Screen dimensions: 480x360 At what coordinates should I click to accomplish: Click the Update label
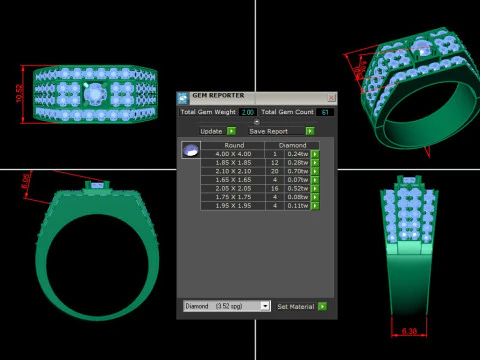(211, 131)
